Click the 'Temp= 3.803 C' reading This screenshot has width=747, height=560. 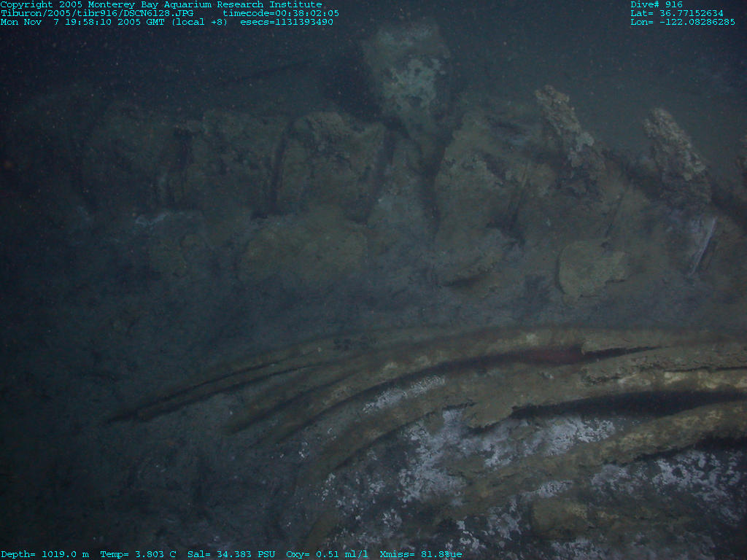click(x=138, y=554)
